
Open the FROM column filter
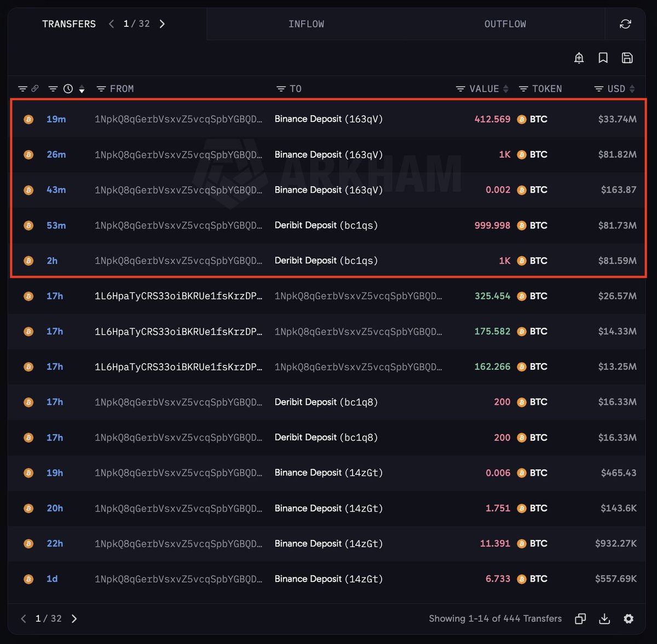(101, 89)
